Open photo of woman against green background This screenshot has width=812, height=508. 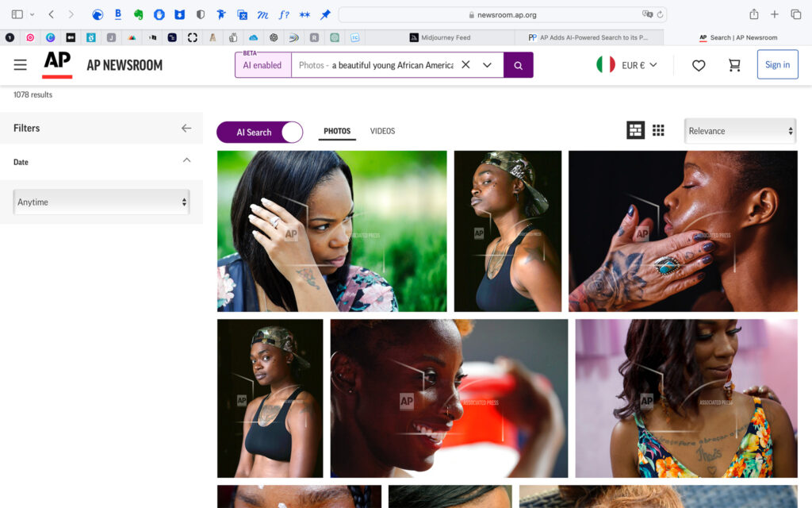(x=332, y=231)
